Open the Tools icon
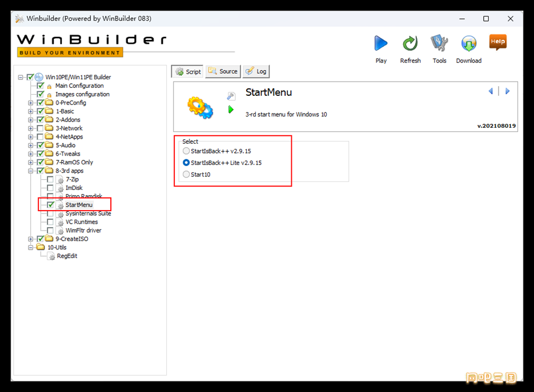This screenshot has width=534, height=392. coord(439,43)
